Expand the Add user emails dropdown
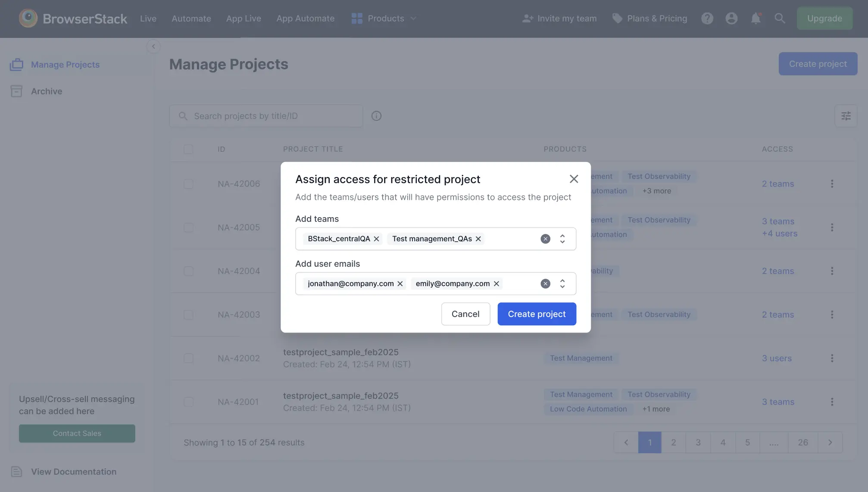The width and height of the screenshot is (868, 492). pos(562,283)
